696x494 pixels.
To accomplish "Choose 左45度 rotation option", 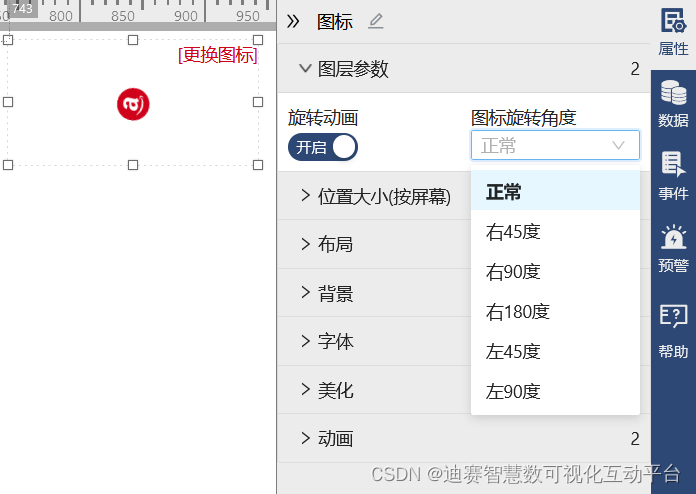I will pyautogui.click(x=555, y=352).
